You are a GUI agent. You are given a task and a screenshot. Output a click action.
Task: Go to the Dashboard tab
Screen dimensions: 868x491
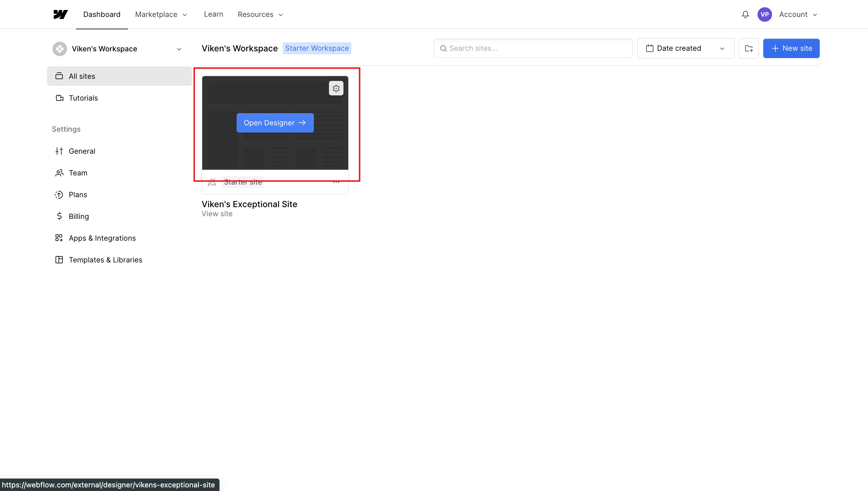[x=102, y=14]
